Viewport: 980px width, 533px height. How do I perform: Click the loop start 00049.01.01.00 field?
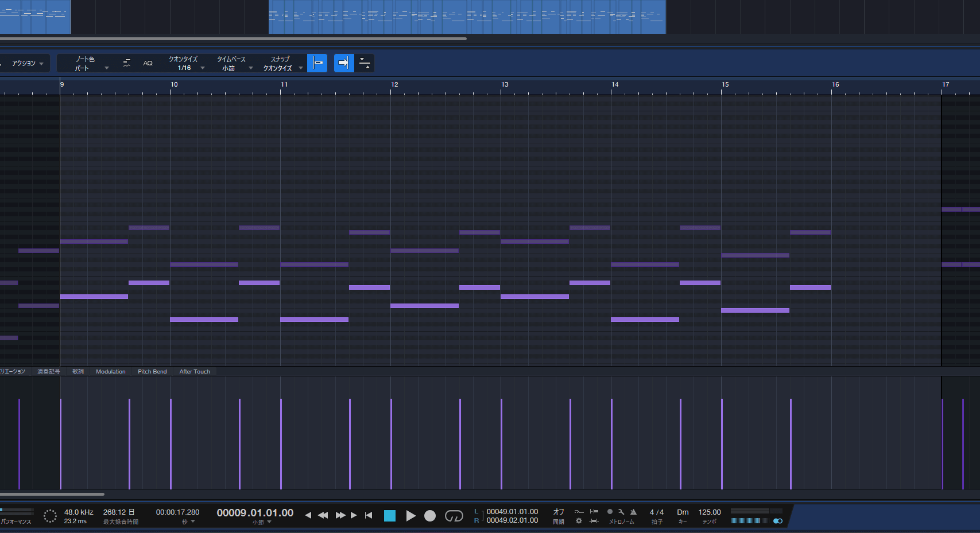(512, 512)
